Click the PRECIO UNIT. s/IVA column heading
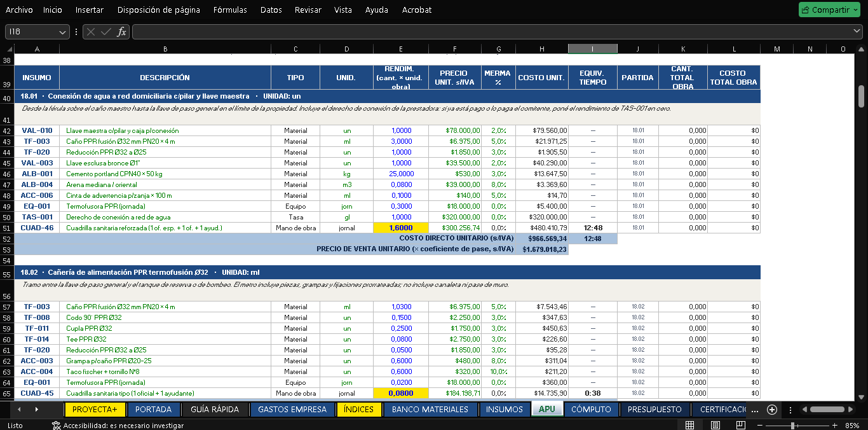 click(455, 77)
